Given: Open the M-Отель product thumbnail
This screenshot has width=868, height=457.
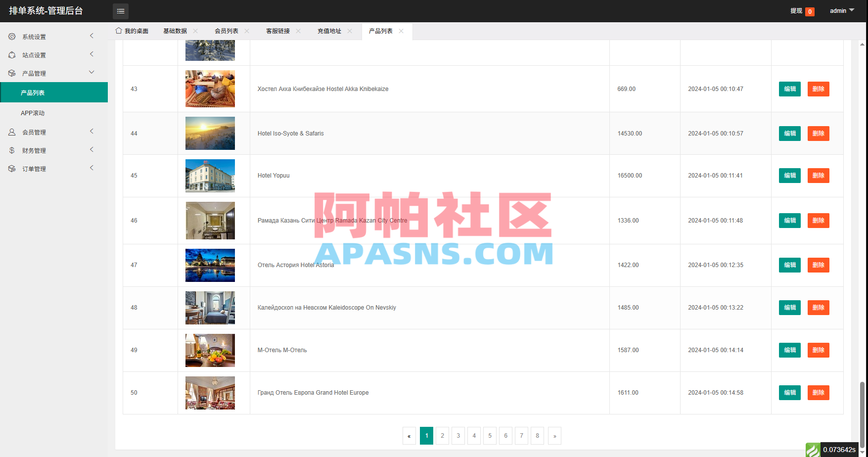Looking at the screenshot, I should click(210, 350).
